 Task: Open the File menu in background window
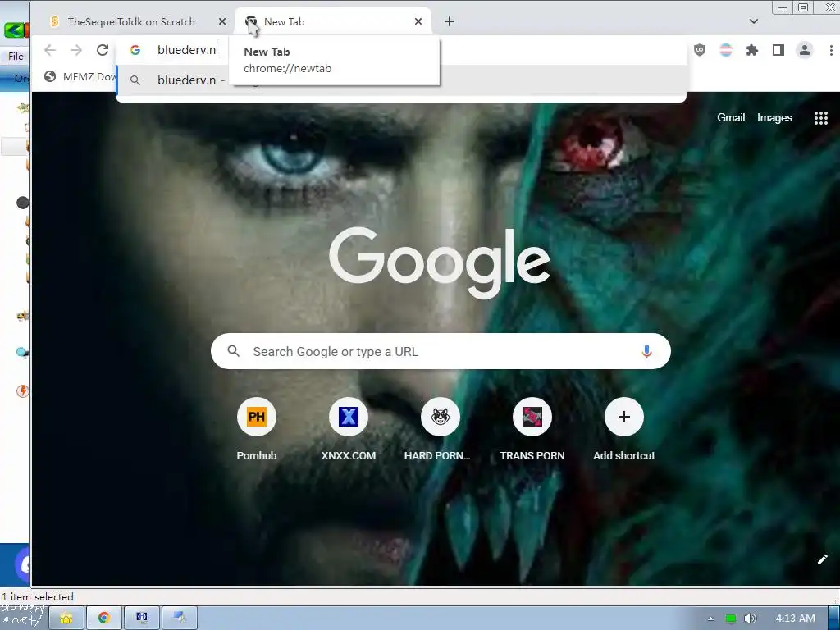(x=16, y=57)
